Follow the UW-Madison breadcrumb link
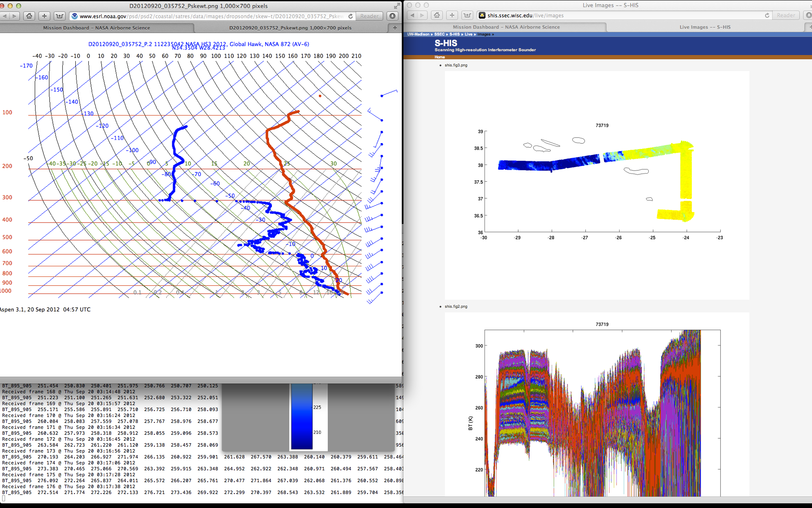Screen dimensions: 812x508 418,34
